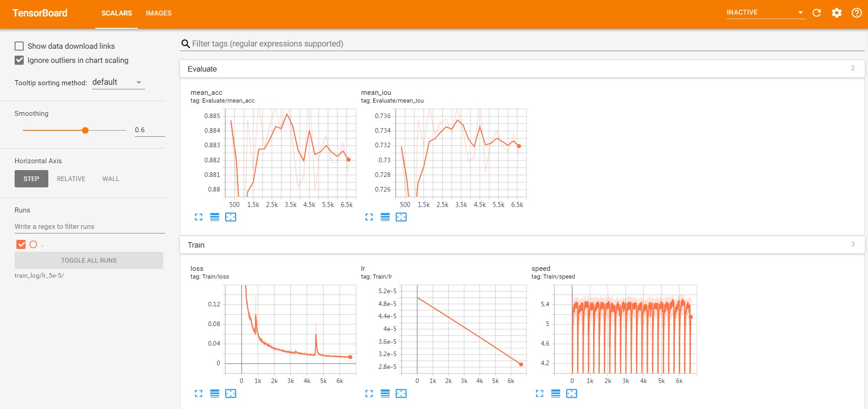
Task: Uncheck Ignore outliers in chart scaling
Action: 19,60
